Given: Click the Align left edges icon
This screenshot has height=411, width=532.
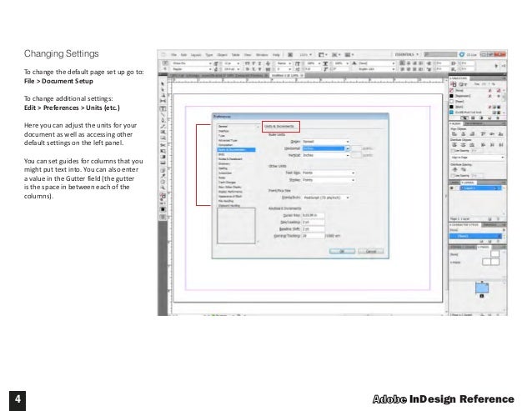Looking at the screenshot, I should 454,134.
